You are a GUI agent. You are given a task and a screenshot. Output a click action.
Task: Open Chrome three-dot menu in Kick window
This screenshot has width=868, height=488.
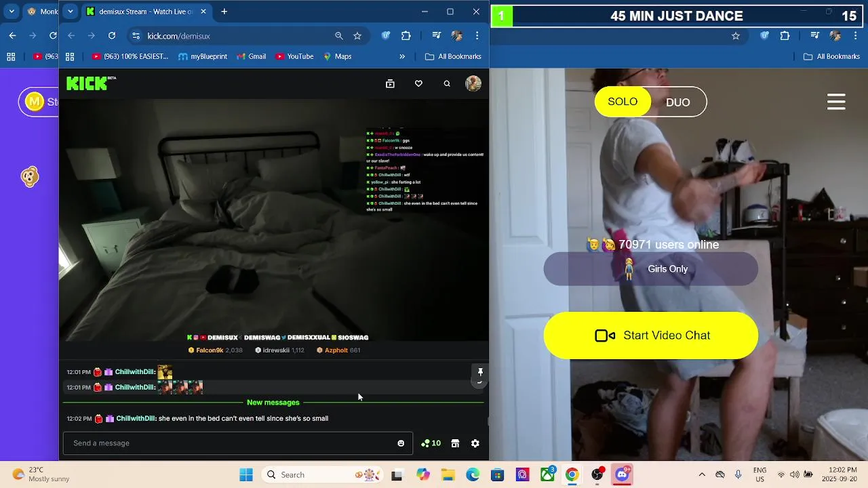pos(477,36)
